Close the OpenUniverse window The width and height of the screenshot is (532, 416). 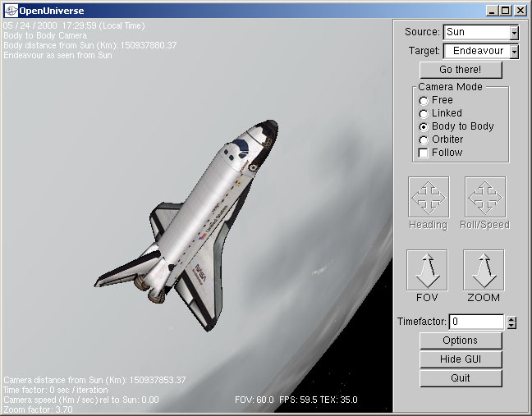click(520, 11)
